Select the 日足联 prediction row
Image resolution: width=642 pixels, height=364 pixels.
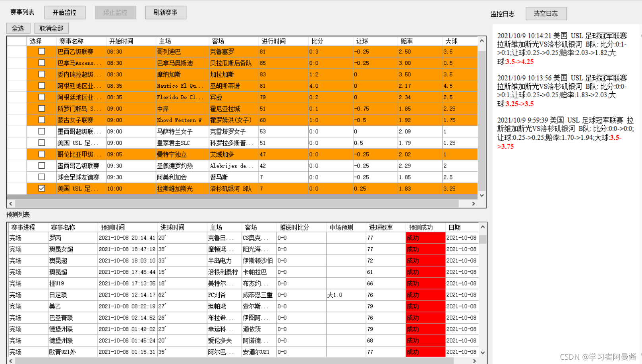point(243,295)
